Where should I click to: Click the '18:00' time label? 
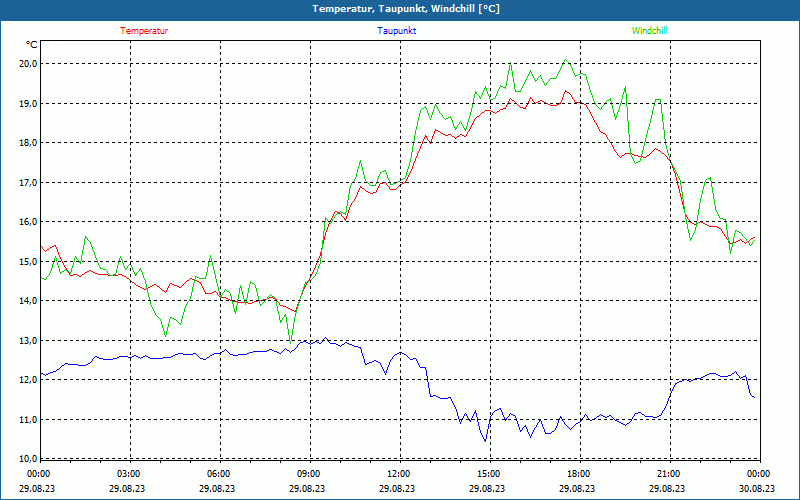[x=578, y=474]
